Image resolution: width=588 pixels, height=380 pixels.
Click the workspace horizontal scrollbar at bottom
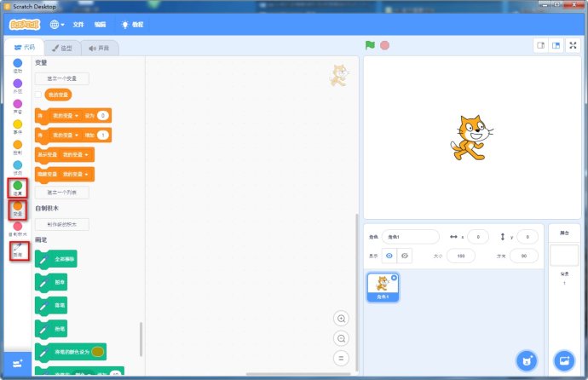(298, 374)
